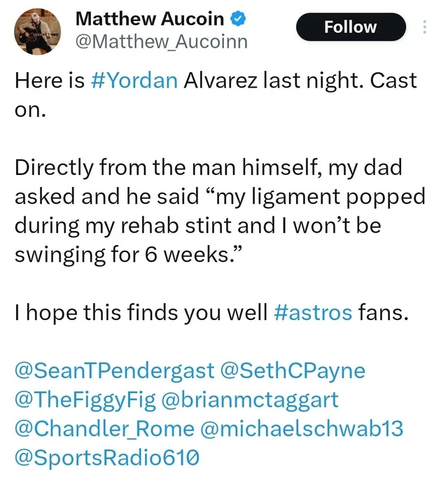Go to the @Chandler_Rome profile mention
This screenshot has width=448, height=486.
click(105, 429)
